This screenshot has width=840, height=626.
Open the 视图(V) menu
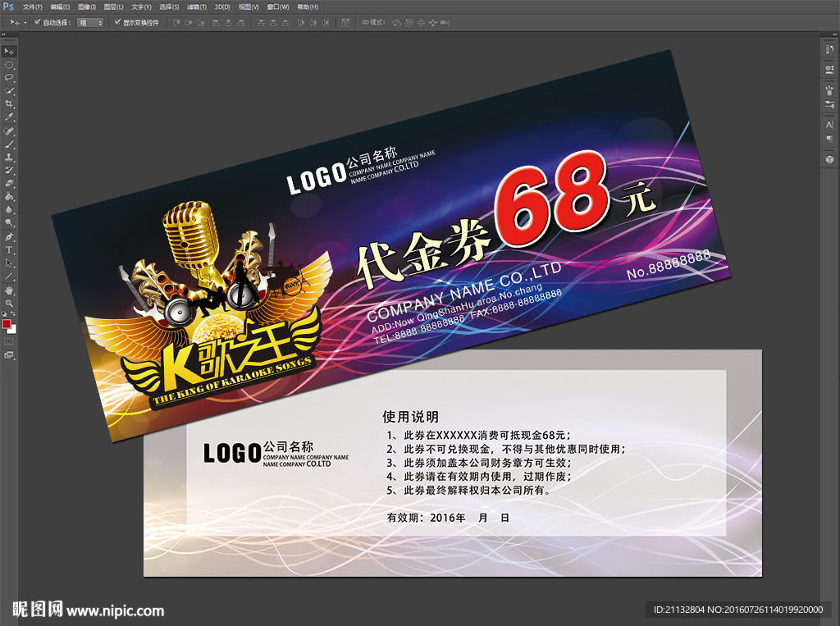point(248,7)
